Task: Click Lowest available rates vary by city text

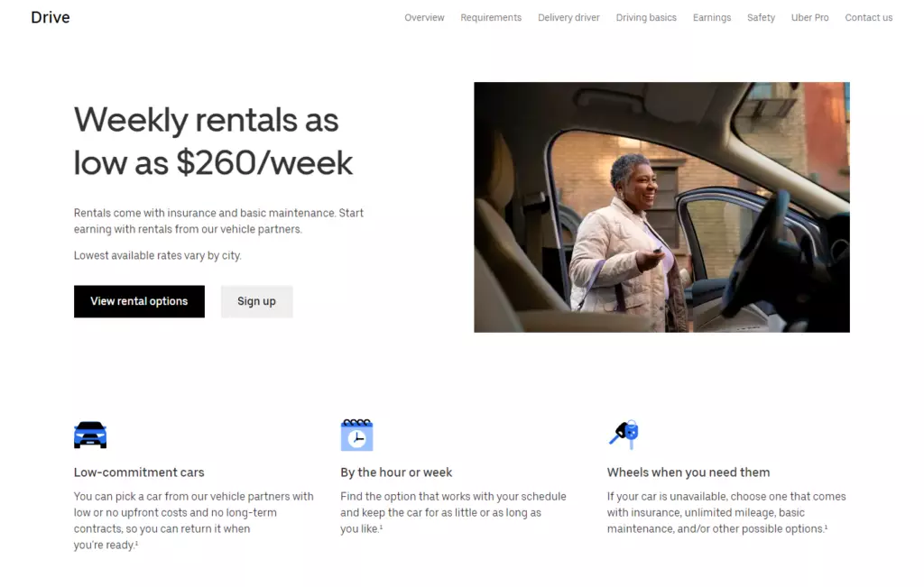Action: pyautogui.click(x=157, y=255)
